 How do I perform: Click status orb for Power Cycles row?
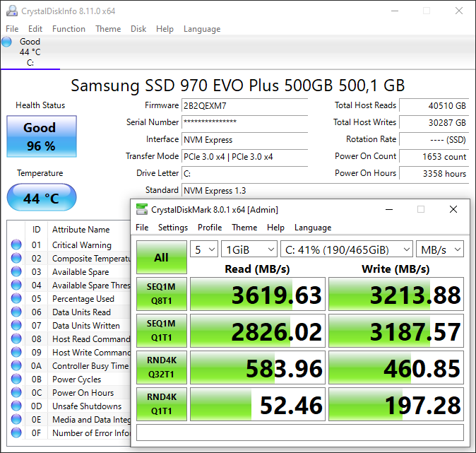coord(16,380)
